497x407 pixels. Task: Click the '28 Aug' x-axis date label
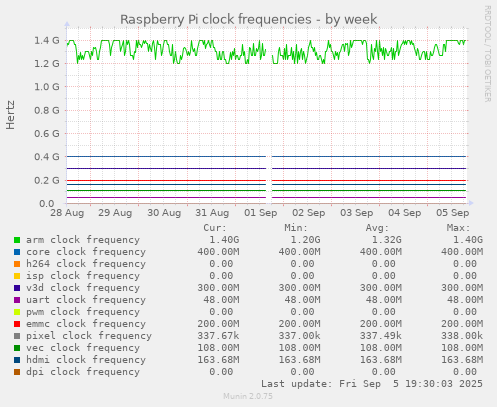tap(67, 213)
